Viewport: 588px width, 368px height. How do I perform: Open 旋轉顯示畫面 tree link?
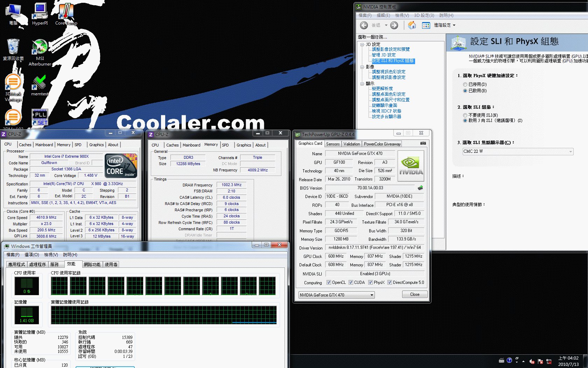384,105
